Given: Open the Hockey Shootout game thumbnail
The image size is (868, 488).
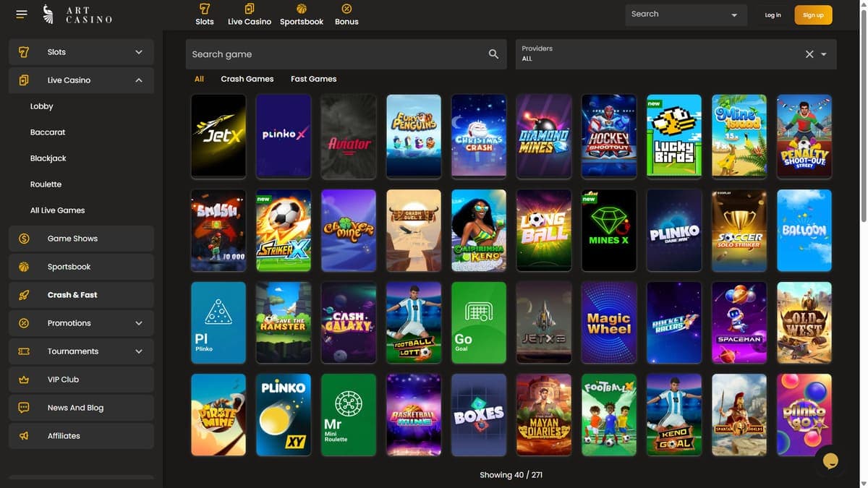Looking at the screenshot, I should tap(609, 136).
